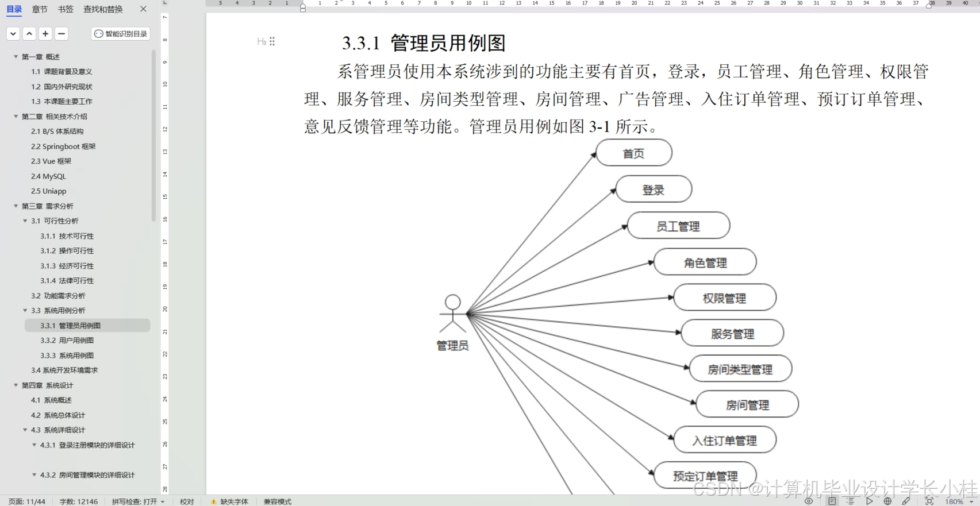
Task: Go to 4.2 系统总体设计 heading
Action: tap(58, 415)
